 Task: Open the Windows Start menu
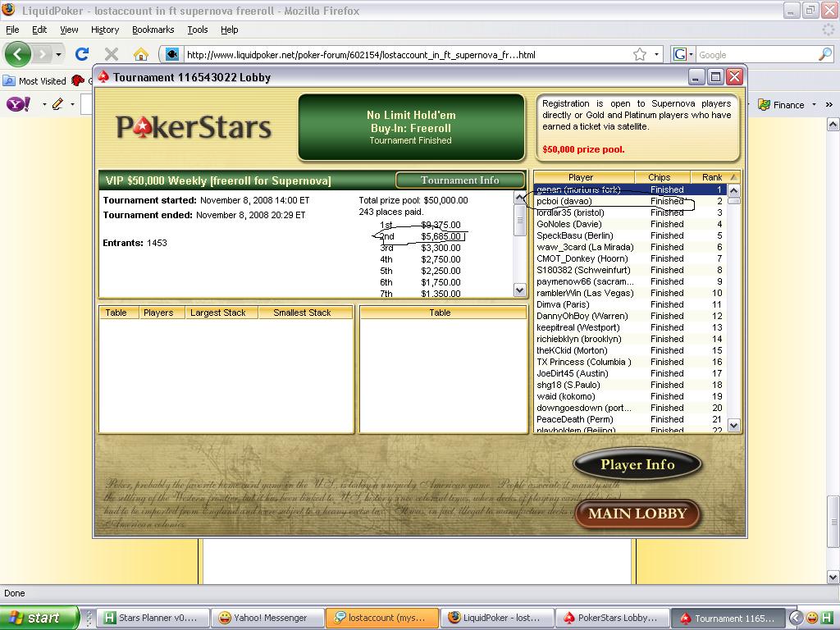(39, 618)
